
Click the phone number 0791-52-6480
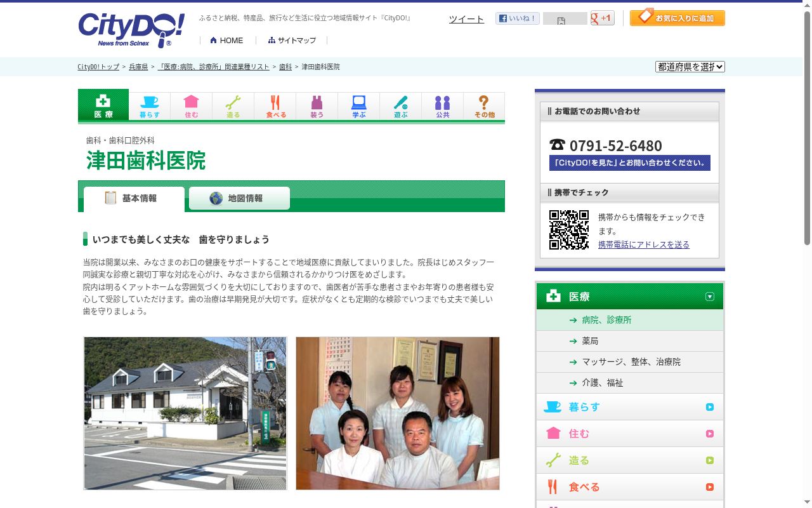(x=615, y=145)
